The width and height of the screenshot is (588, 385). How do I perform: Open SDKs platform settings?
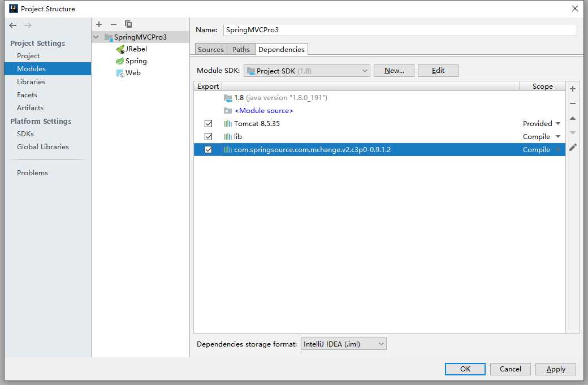pos(25,134)
